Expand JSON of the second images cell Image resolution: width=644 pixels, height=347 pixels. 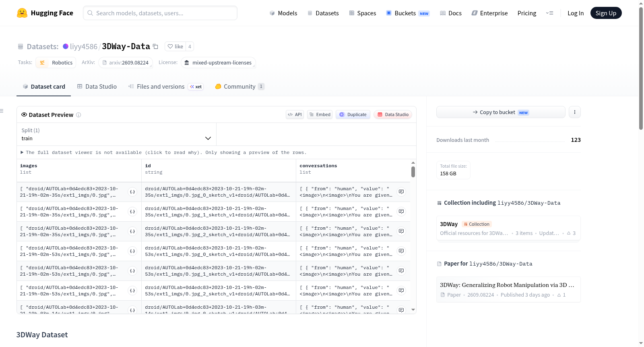pos(132,212)
